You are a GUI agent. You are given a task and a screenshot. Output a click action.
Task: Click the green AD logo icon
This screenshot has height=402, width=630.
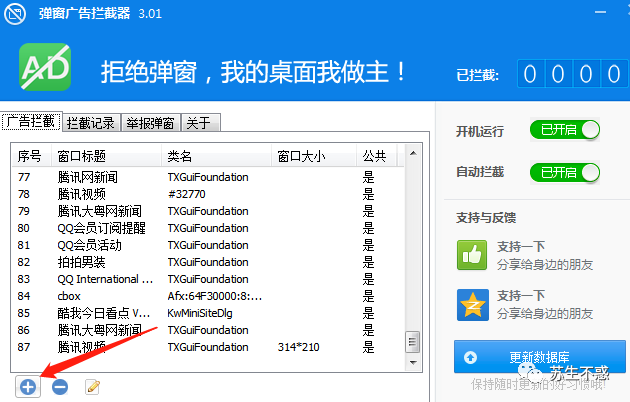pyautogui.click(x=45, y=67)
